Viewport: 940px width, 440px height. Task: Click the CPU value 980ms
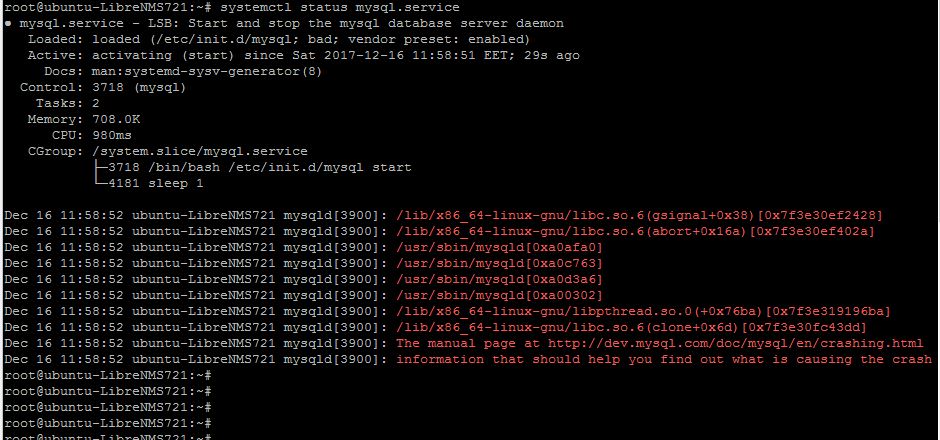coord(112,135)
